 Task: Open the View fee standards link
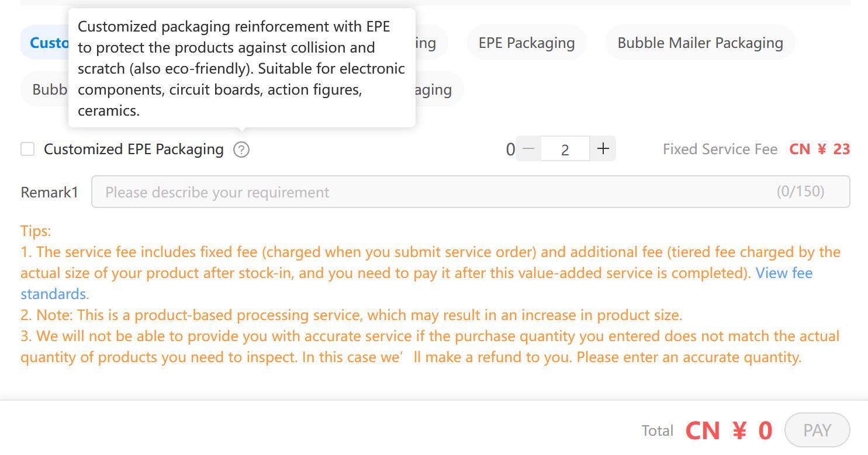pyautogui.click(x=784, y=273)
